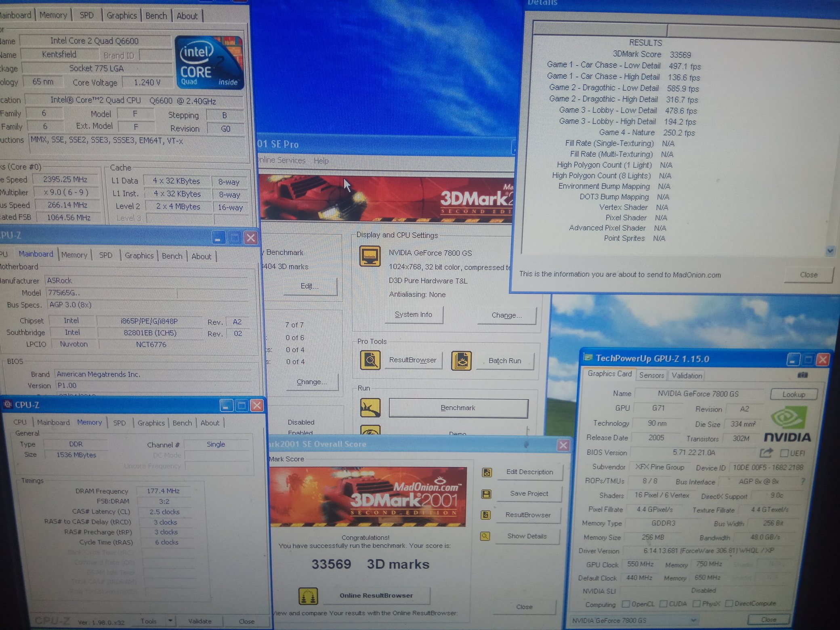Click the Batch Run button
Viewport: 840px width, 630px height.
coord(505,361)
